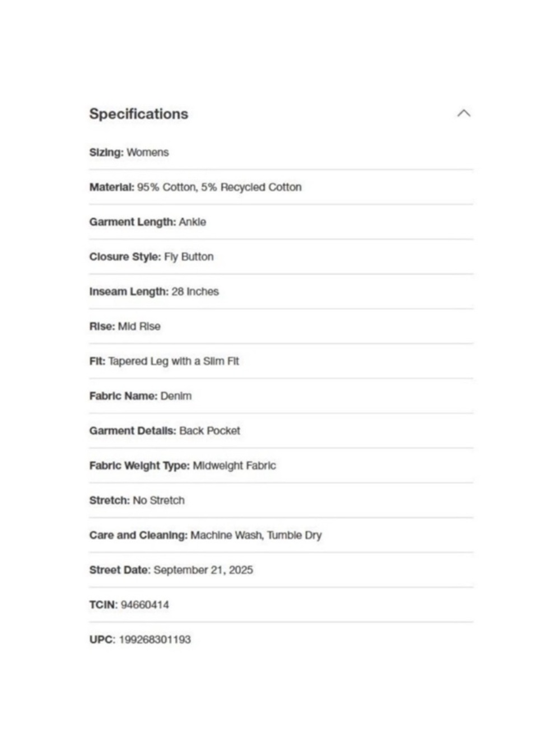The image size is (560, 747).
Task: Click Fit: Tapered Leg with Slim Fit
Action: [x=164, y=361]
